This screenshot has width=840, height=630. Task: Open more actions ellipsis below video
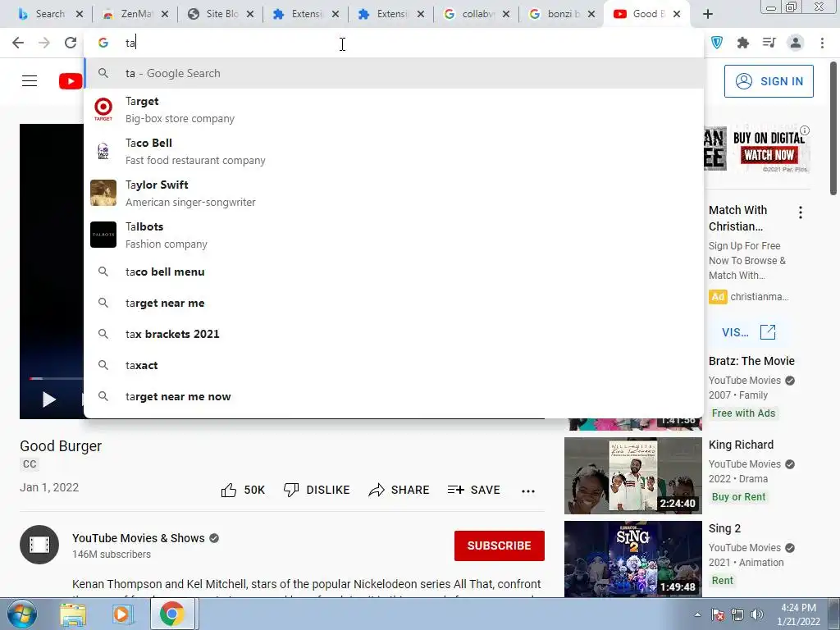[x=528, y=491]
